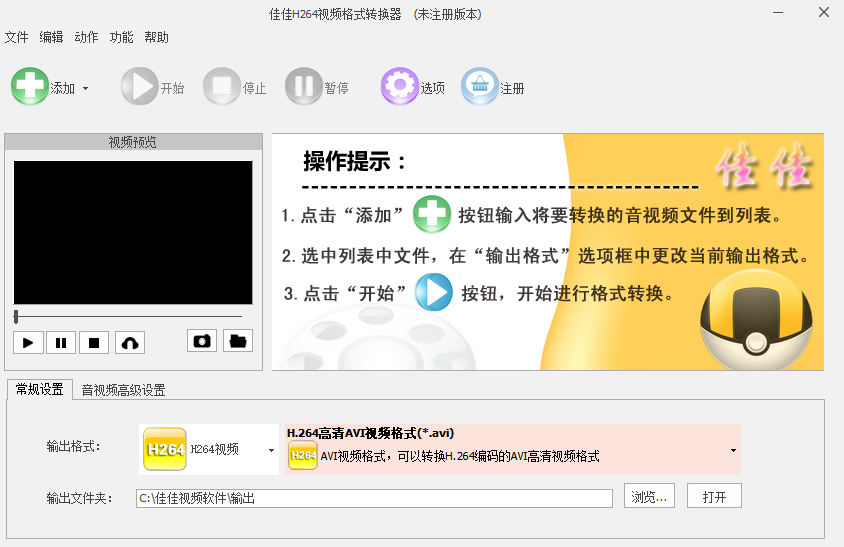The width and height of the screenshot is (844, 547).
Task: Open Register (注册) basket icon
Action: coord(480,86)
